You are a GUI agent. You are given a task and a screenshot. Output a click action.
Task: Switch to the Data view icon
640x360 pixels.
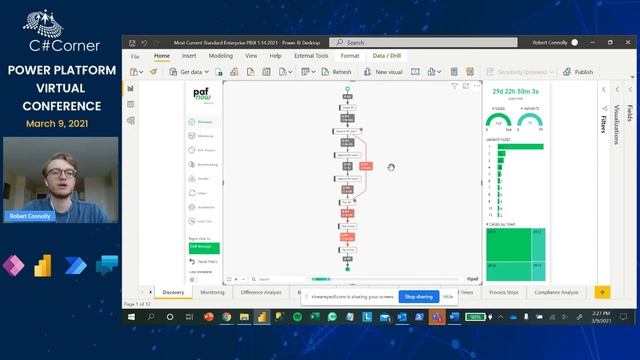pyautogui.click(x=131, y=104)
